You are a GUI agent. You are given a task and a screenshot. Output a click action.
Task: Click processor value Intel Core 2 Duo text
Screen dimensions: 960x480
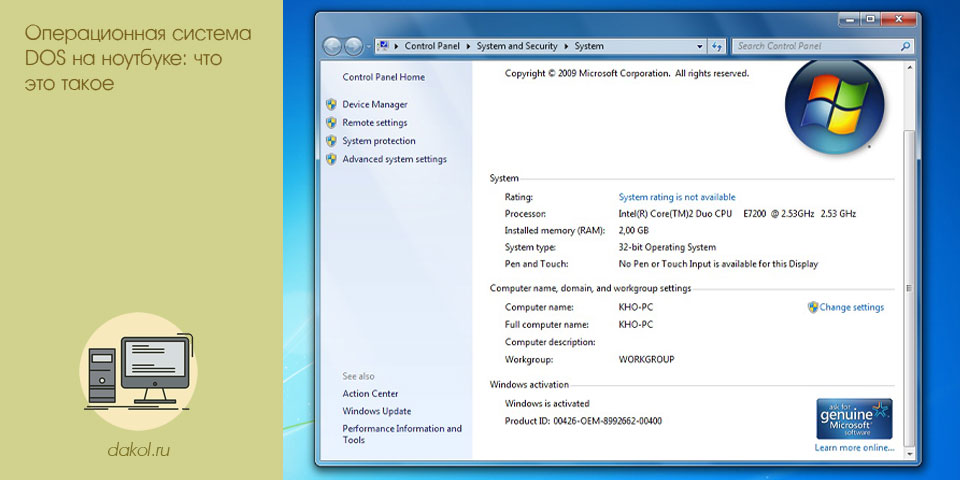[x=737, y=214]
